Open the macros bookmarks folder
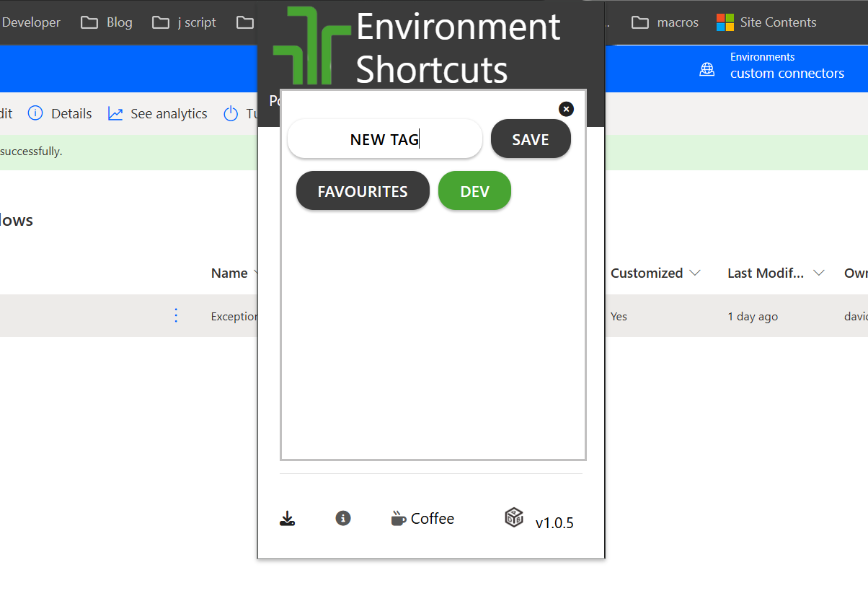 click(665, 22)
